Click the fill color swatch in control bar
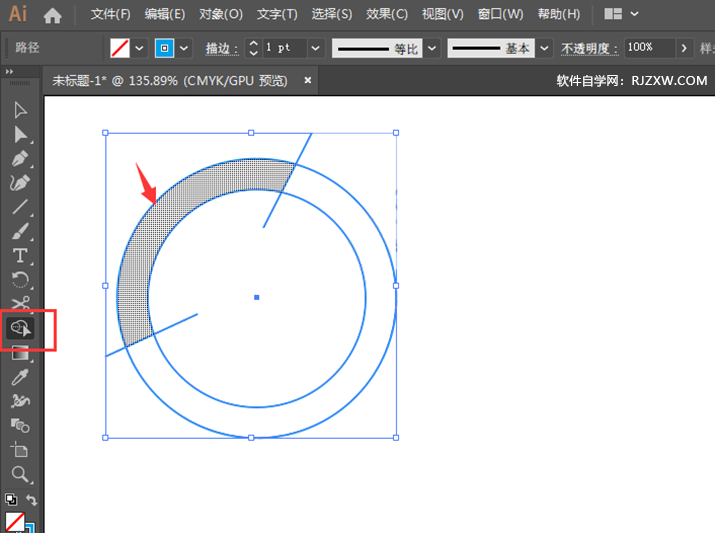 (120, 48)
